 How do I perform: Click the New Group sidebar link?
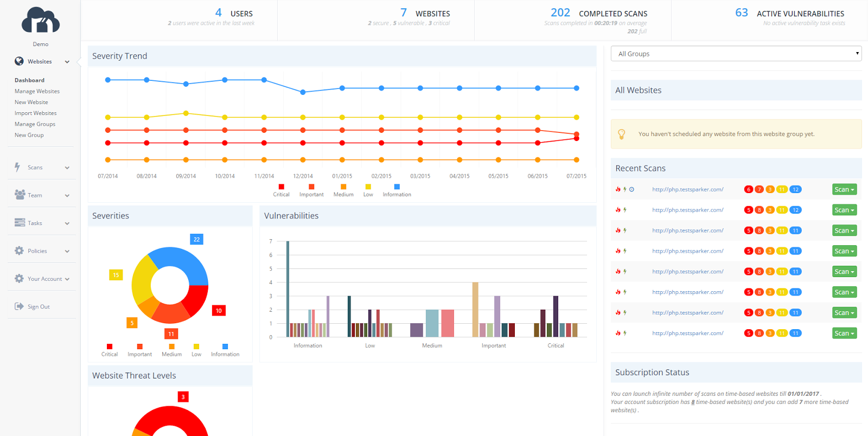(x=29, y=135)
